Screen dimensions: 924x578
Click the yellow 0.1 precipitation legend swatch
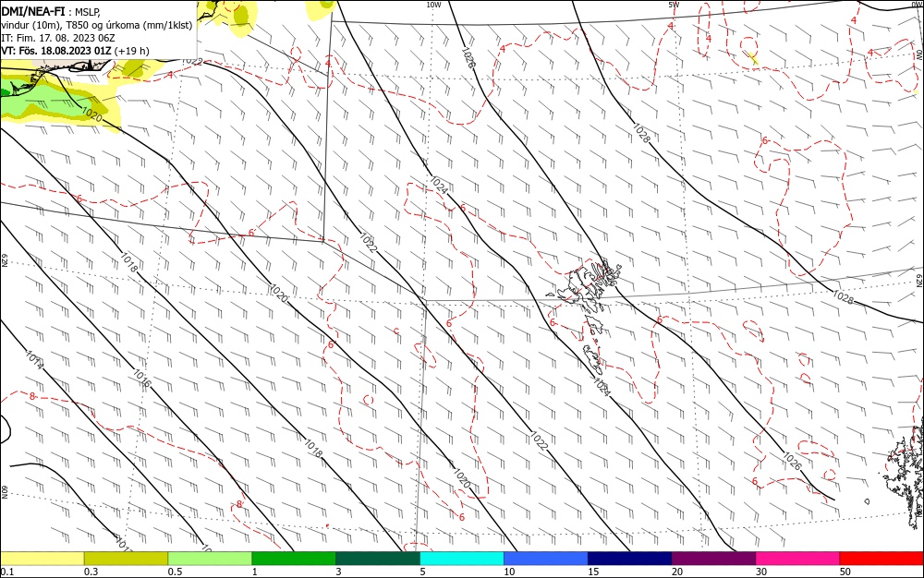pos(42,558)
